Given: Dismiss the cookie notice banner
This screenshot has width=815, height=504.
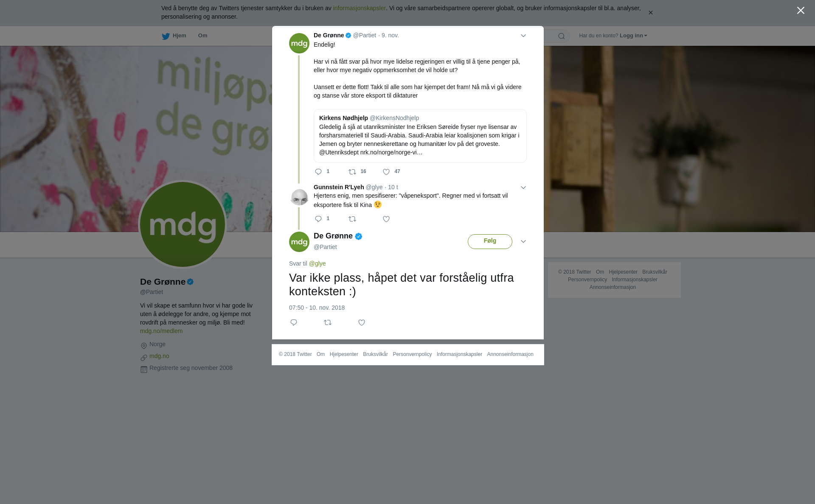Looking at the screenshot, I should pos(650,13).
